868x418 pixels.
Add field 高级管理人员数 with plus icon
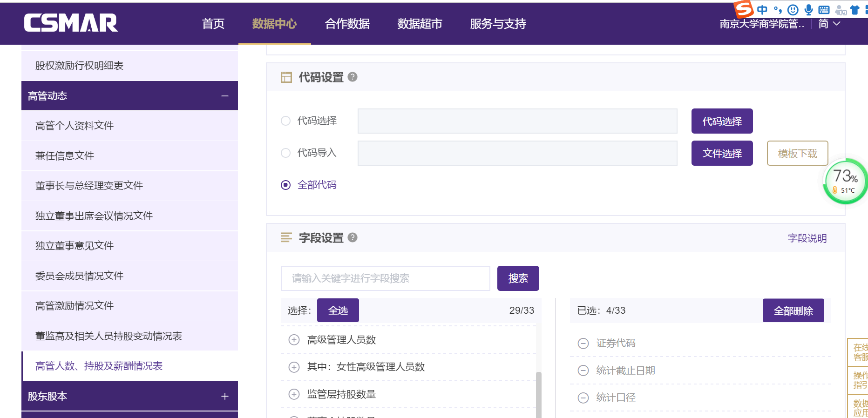tap(294, 340)
